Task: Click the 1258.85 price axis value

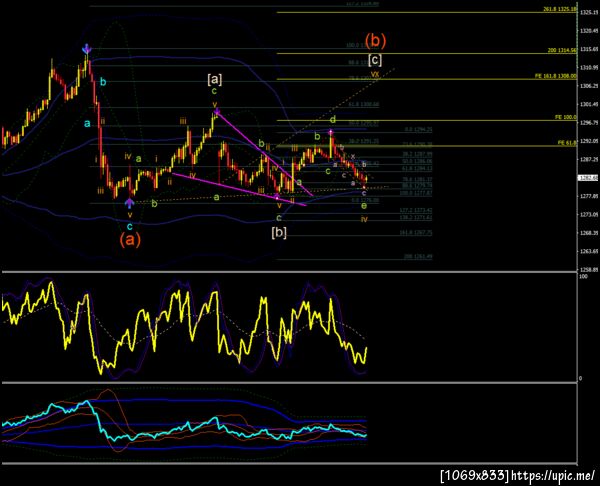Action: 589,269
